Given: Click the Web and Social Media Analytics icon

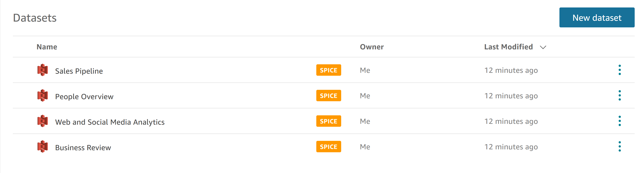Looking at the screenshot, I should [x=43, y=121].
